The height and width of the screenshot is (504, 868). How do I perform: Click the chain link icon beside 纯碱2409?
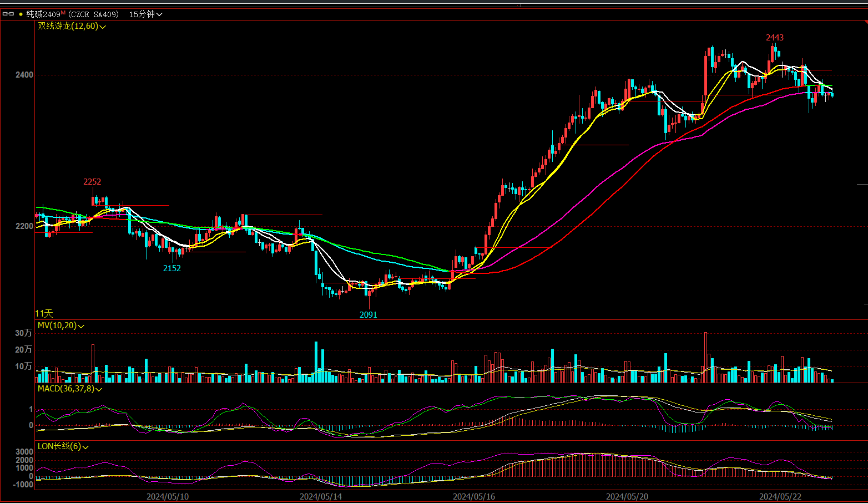(x=8, y=14)
